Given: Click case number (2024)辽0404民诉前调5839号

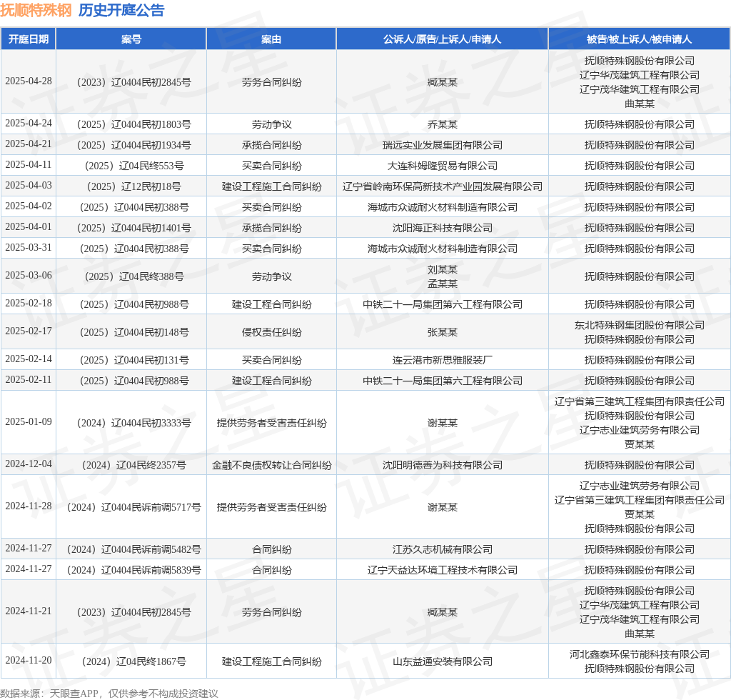Looking at the screenshot, I should pyautogui.click(x=133, y=570).
